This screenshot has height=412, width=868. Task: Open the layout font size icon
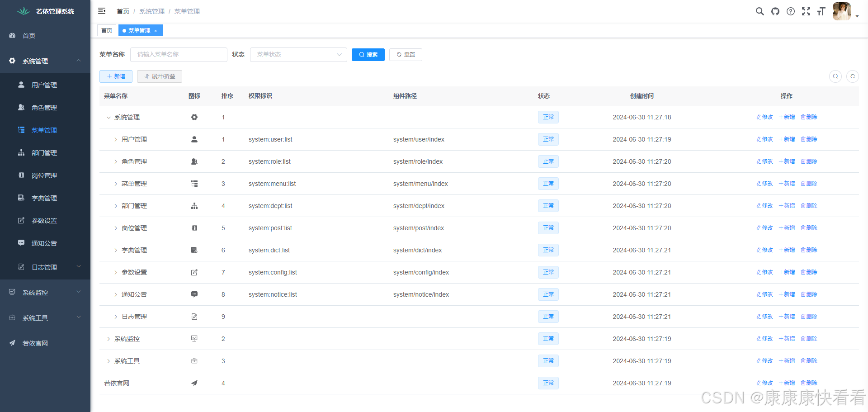821,11
